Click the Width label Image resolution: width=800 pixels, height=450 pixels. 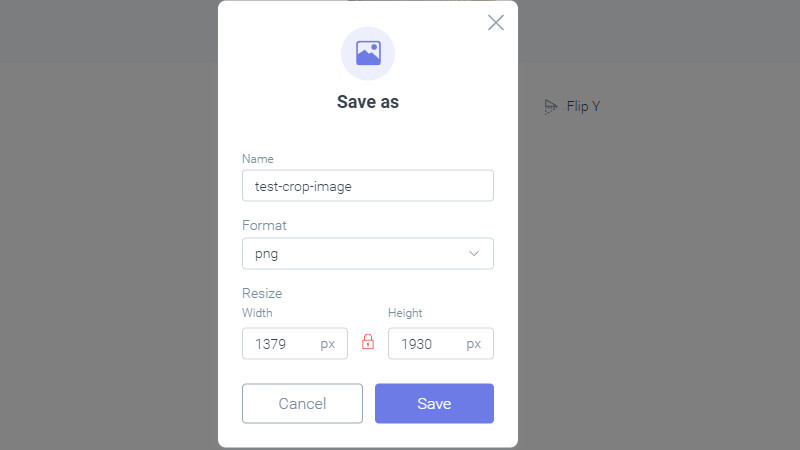257,313
